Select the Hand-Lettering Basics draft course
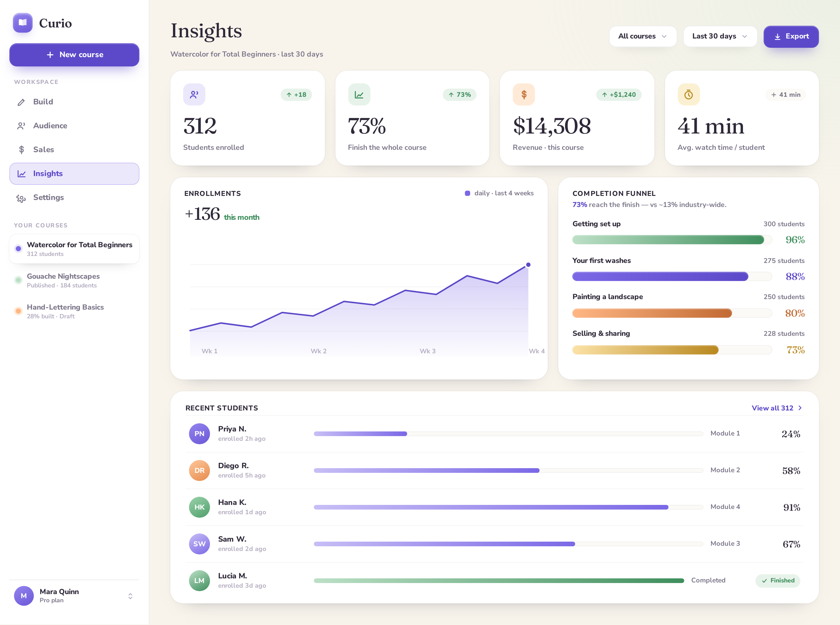This screenshot has width=840, height=625. [x=74, y=311]
